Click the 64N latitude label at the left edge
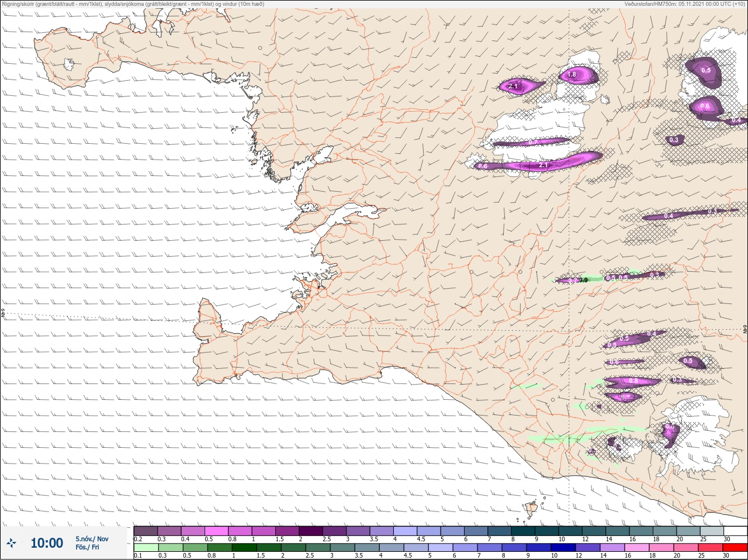 point(3,314)
